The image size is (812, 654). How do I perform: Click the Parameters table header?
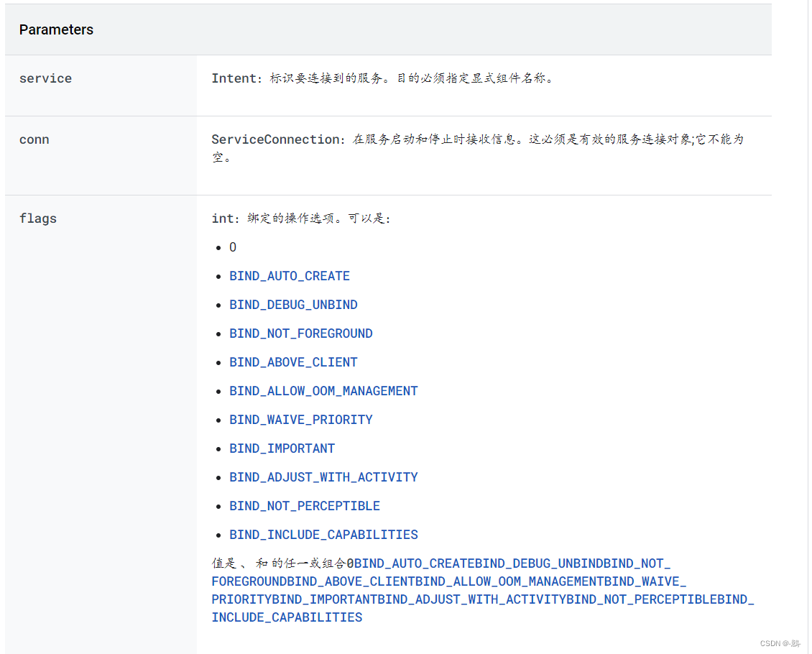coord(56,29)
